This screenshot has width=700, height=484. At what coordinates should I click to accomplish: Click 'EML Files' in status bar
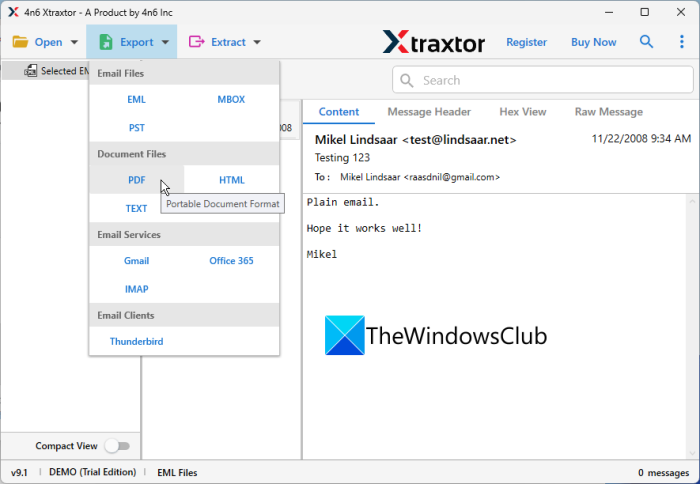pyautogui.click(x=177, y=472)
